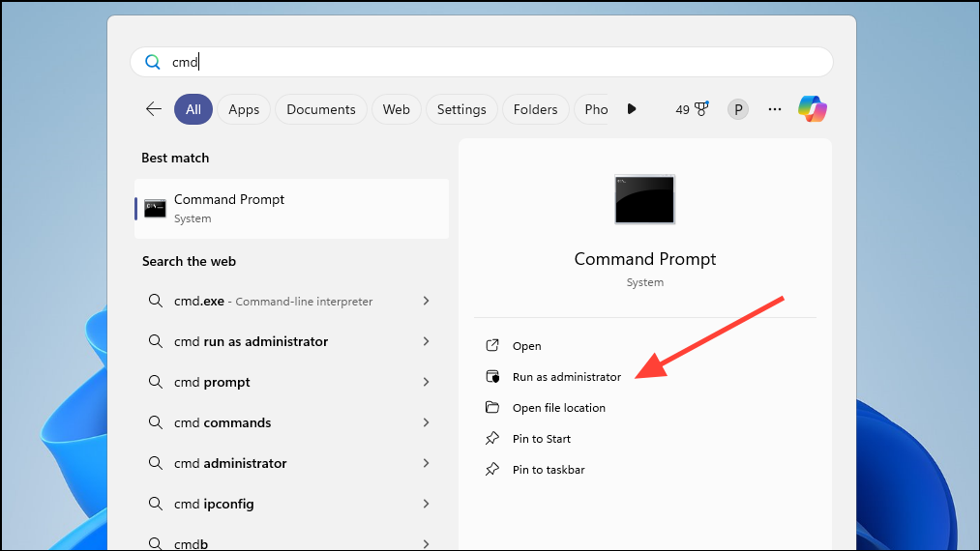Click the shield icon for Run as administrator
The height and width of the screenshot is (551, 980).
pos(492,377)
